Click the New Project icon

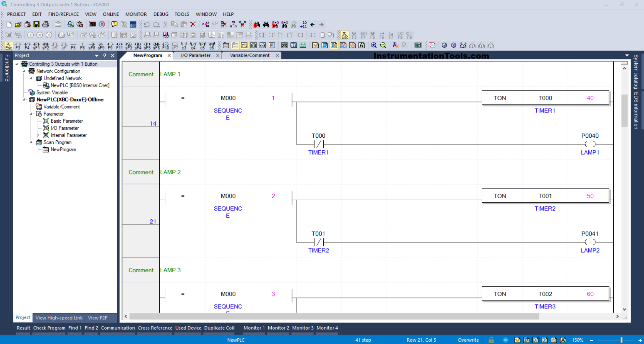coord(9,24)
